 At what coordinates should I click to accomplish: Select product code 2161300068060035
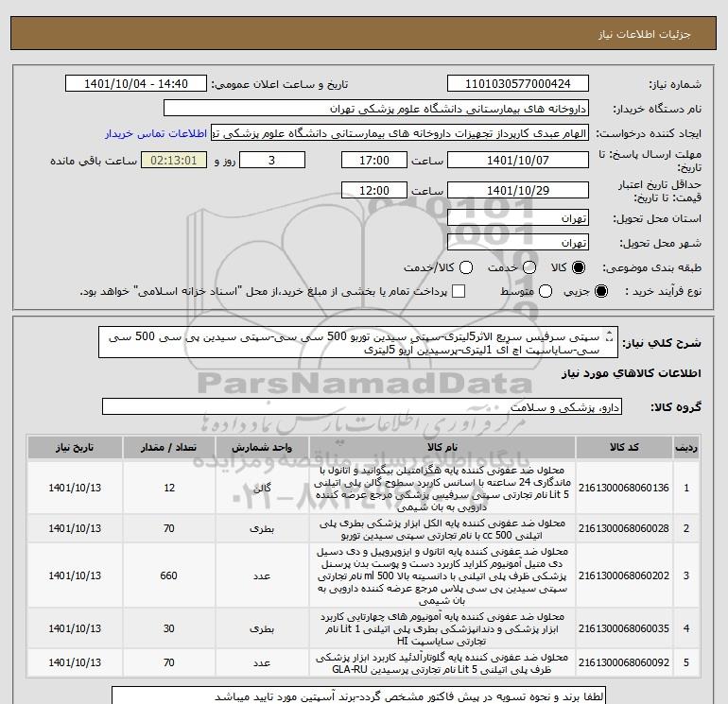tap(624, 628)
